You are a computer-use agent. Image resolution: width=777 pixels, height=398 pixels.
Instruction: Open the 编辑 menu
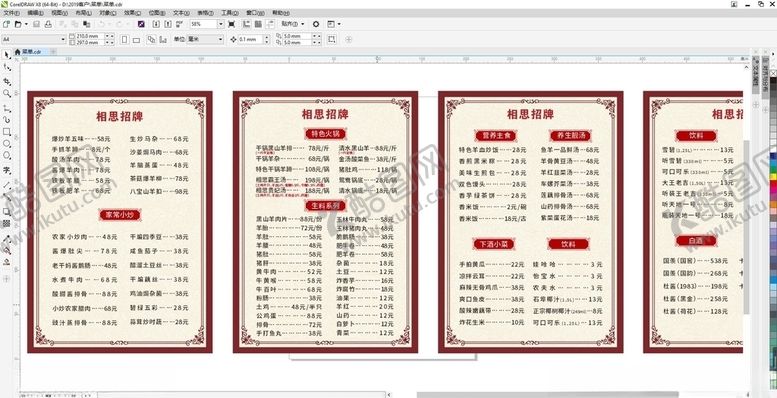click(36, 13)
